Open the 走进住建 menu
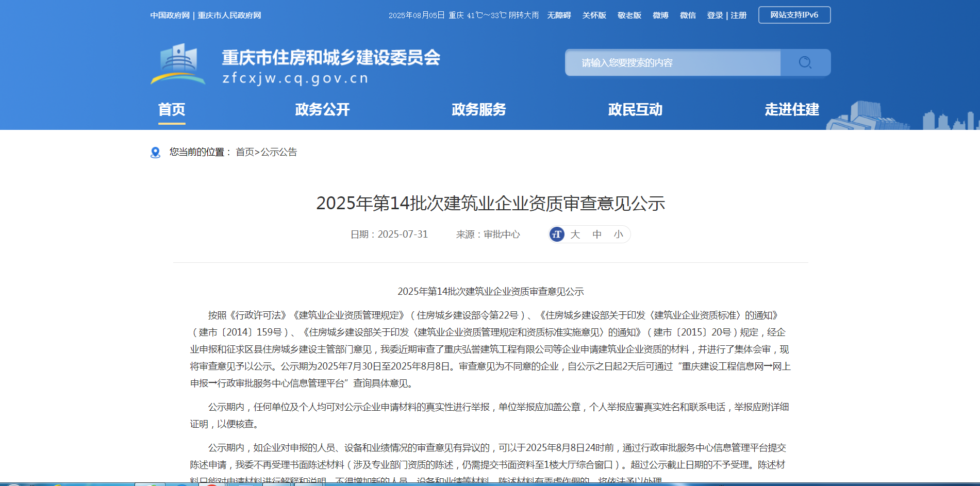980x486 pixels. point(791,109)
